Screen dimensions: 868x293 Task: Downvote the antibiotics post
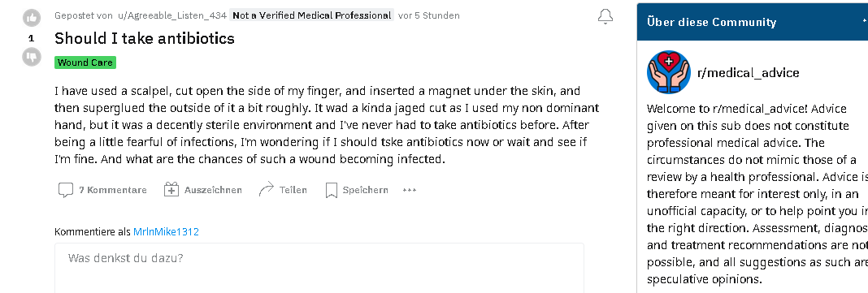coord(32,56)
